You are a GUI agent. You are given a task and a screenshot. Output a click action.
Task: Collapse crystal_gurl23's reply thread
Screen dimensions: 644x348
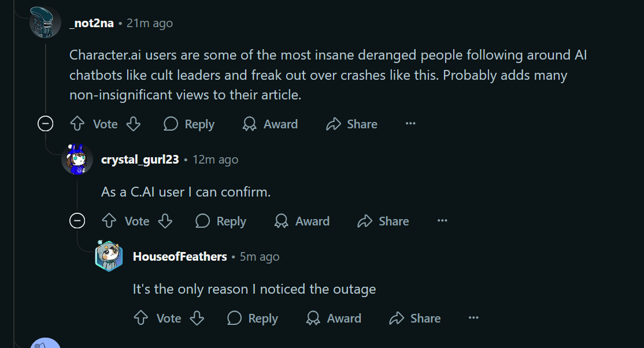[x=77, y=221]
